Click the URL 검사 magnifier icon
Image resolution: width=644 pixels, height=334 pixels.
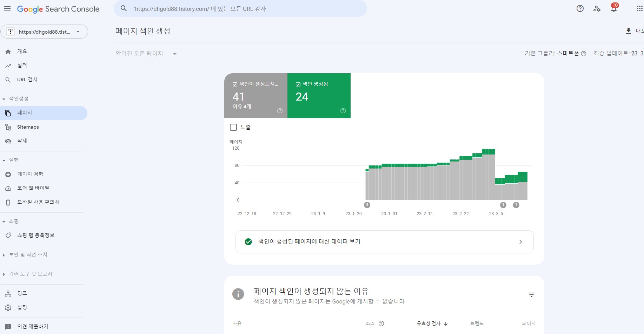[8, 80]
